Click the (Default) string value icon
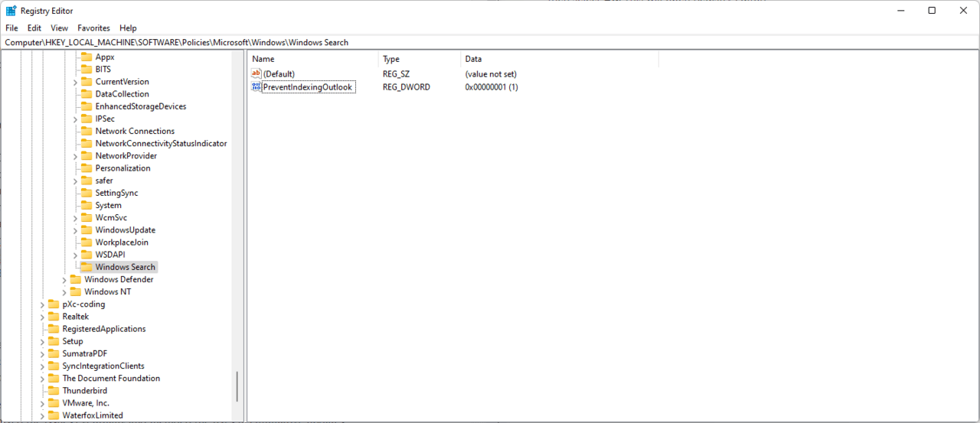 pos(256,73)
